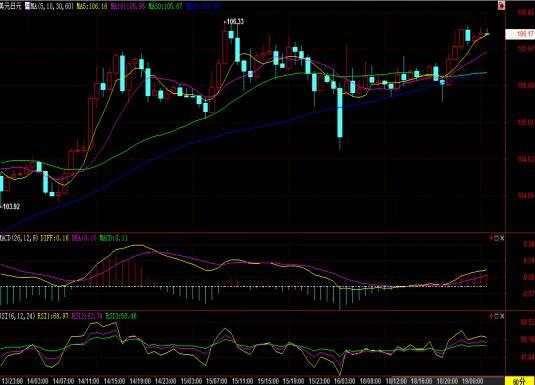Click the first small control icon of MACD panel
The image size is (535, 385).
pyautogui.click(x=491, y=238)
